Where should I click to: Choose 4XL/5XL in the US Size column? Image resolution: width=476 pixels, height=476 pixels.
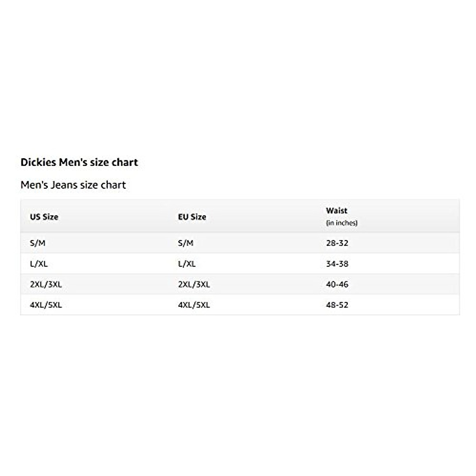pos(46,305)
